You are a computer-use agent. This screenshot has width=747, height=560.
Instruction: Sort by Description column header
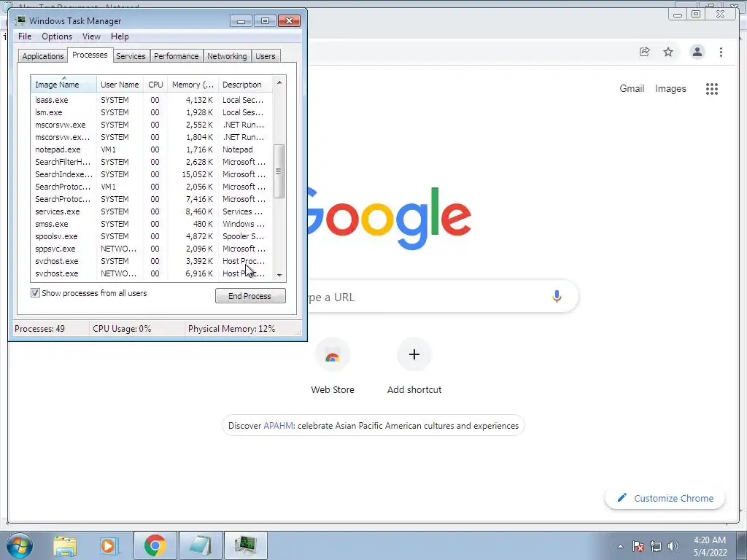[x=245, y=85]
